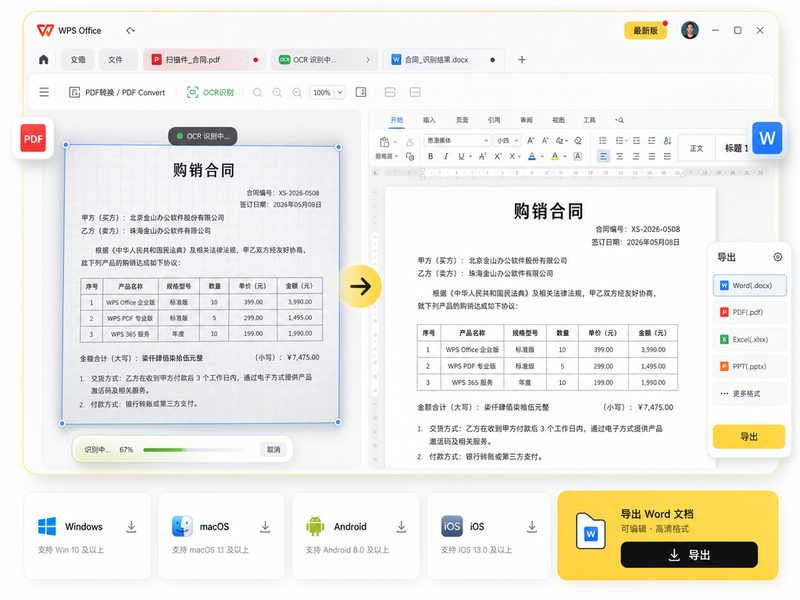This screenshot has width=800, height=600.
Task: Choose Excel(.xlsx) export format
Action: 749,339
